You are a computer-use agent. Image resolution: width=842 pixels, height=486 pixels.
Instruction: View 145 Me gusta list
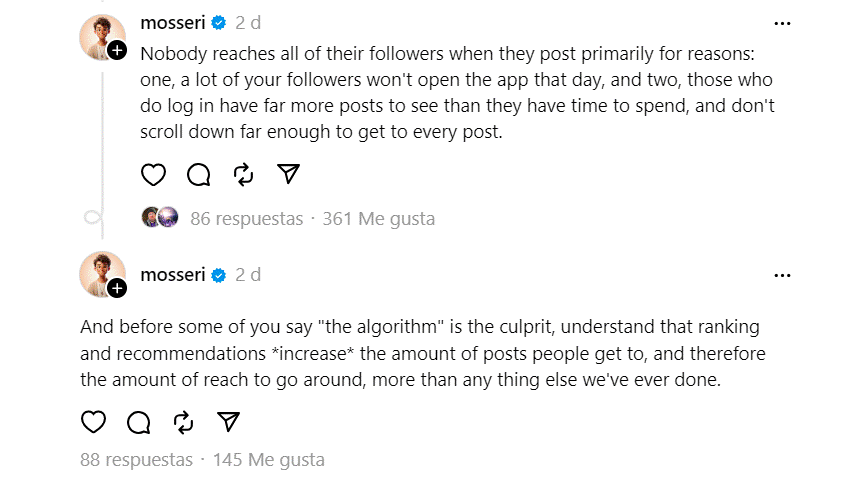(268, 460)
